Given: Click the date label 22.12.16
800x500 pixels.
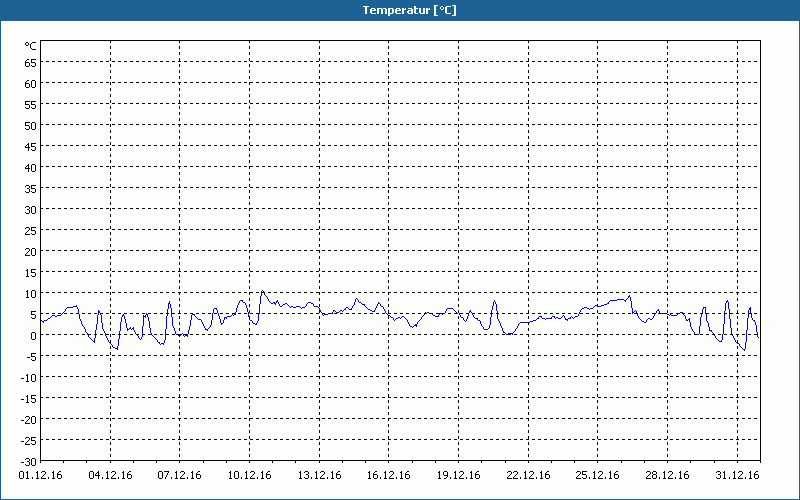Looking at the screenshot, I should coord(529,476).
